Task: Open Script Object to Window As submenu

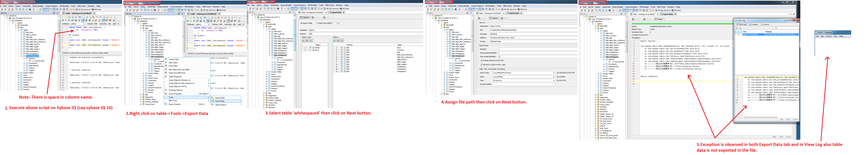Action: click(187, 80)
